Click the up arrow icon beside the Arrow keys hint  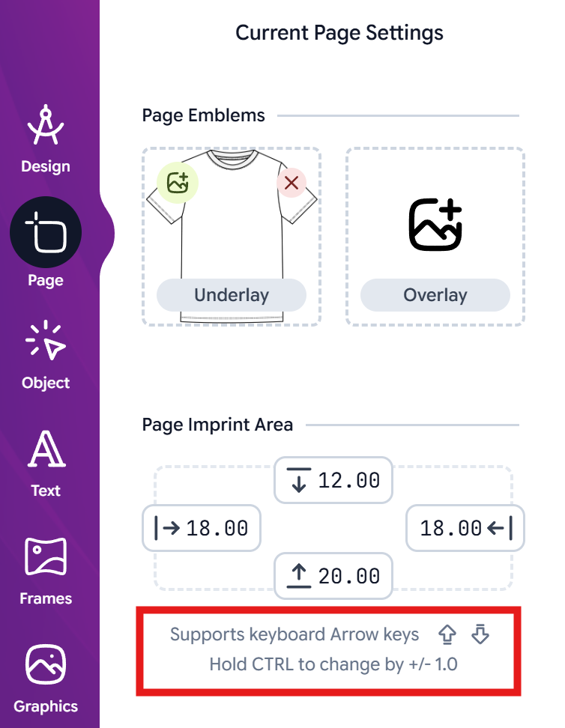[x=447, y=634]
